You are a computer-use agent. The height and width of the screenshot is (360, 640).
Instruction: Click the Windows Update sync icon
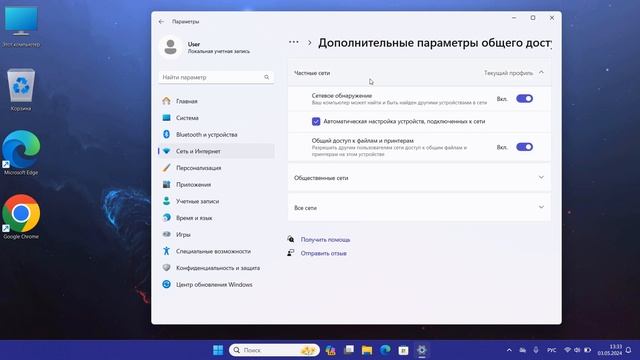coord(166,284)
